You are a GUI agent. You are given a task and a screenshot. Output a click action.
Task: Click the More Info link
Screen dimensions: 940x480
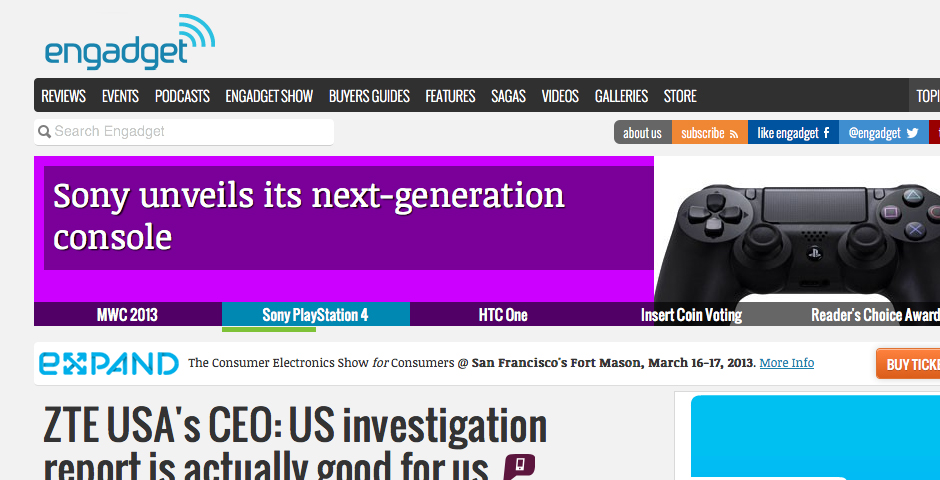(x=787, y=363)
